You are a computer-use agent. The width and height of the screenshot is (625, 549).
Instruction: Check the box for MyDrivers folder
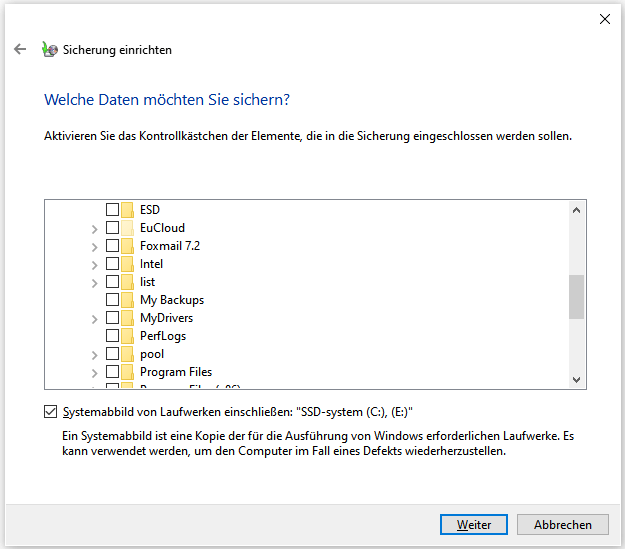click(x=112, y=318)
